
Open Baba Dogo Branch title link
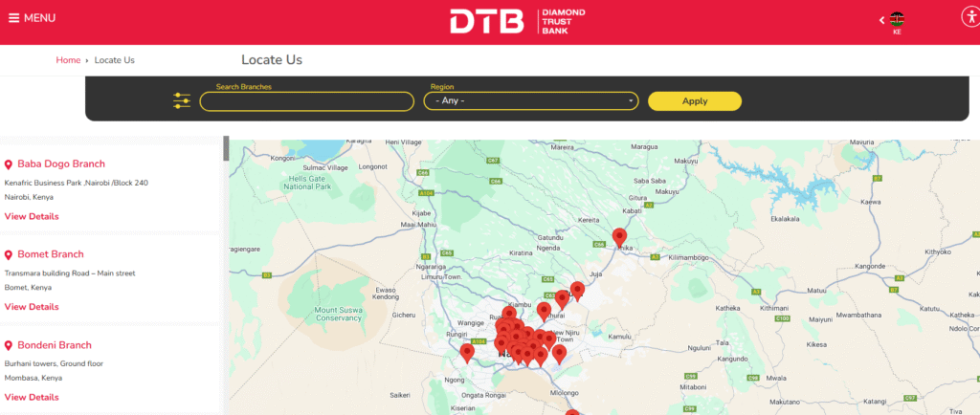pyautogui.click(x=61, y=164)
